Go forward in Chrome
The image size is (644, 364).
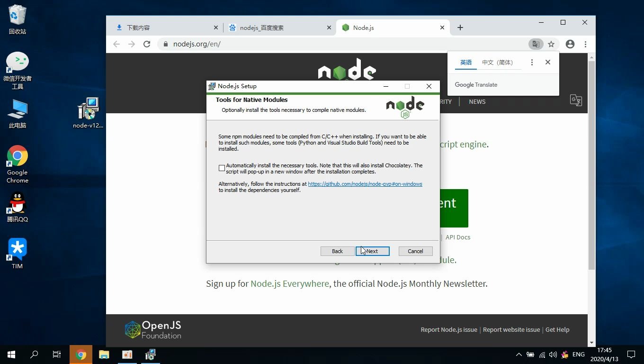point(132,44)
